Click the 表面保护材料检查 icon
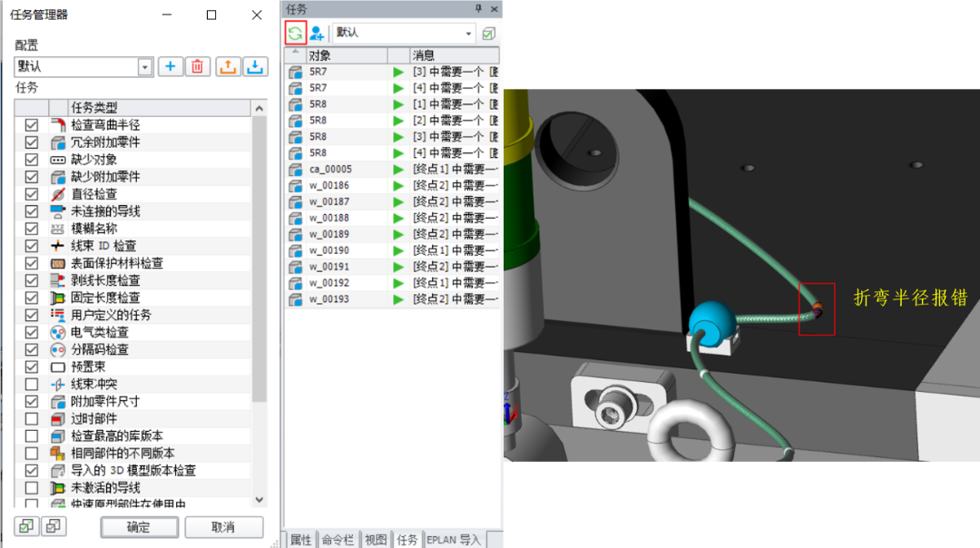Image resolution: width=980 pixels, height=548 pixels. click(x=57, y=263)
